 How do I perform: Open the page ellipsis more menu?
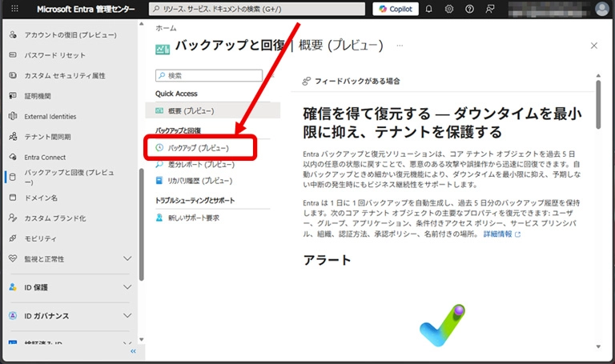click(400, 46)
